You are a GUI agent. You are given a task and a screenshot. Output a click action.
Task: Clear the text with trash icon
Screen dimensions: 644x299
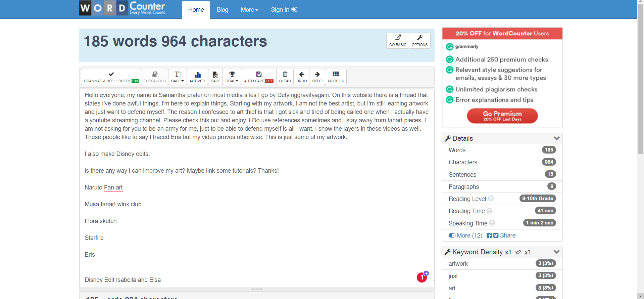pos(285,77)
